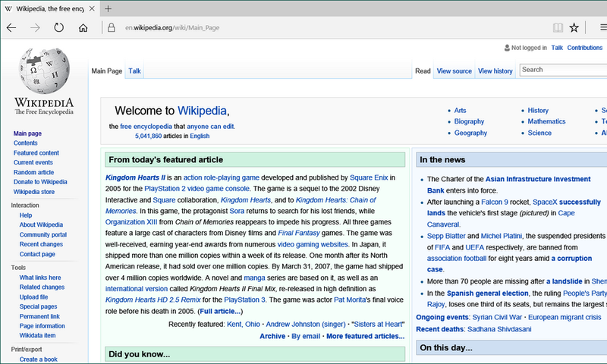Select the Read tab
Image resolution: width=607 pixels, height=364 pixels.
(x=423, y=71)
